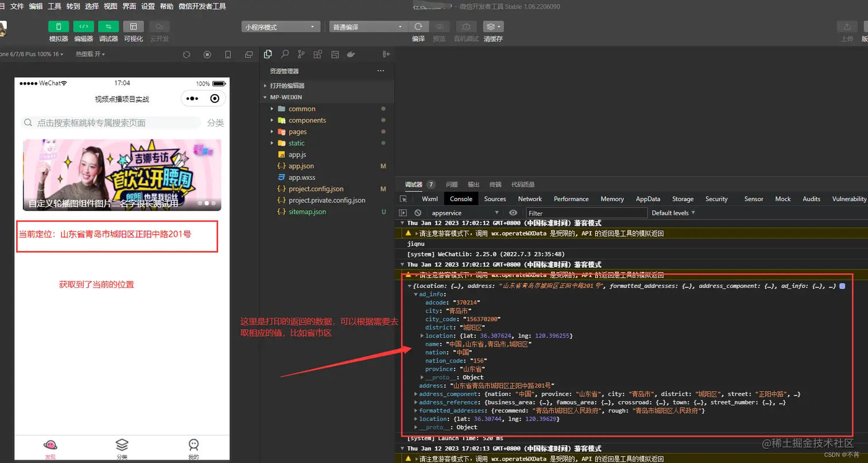Click the simulator phone device icon
The width and height of the screenshot is (868, 463).
point(228,55)
